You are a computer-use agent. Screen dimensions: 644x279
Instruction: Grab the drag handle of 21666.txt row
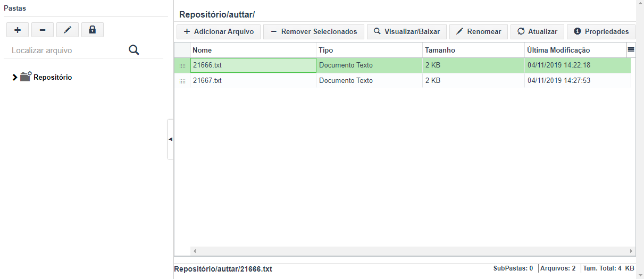click(182, 65)
